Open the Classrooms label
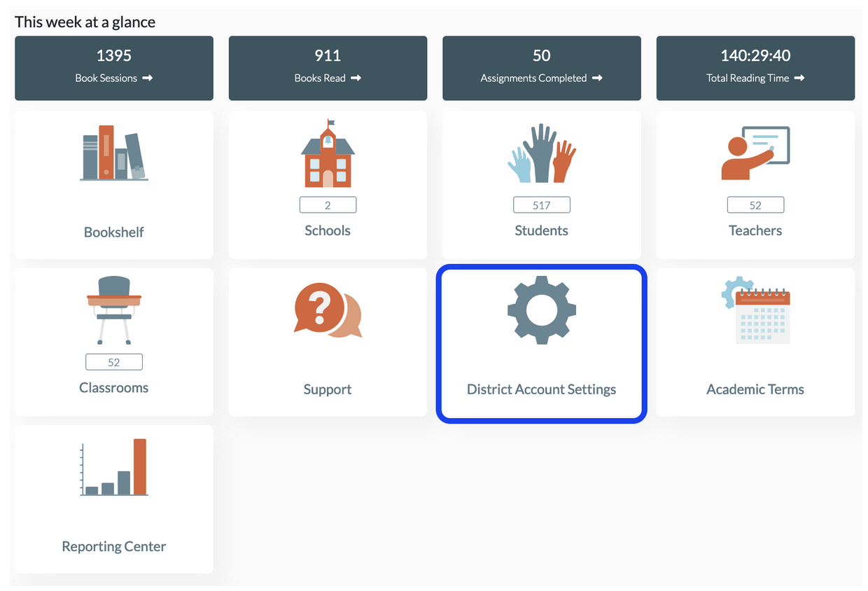The width and height of the screenshot is (868, 591). pyautogui.click(x=114, y=387)
